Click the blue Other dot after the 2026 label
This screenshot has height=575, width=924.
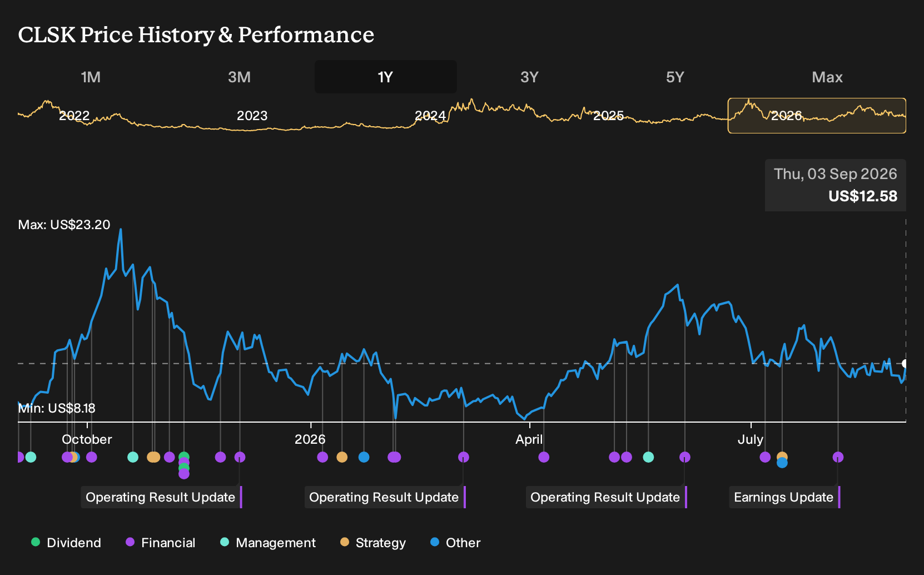364,457
